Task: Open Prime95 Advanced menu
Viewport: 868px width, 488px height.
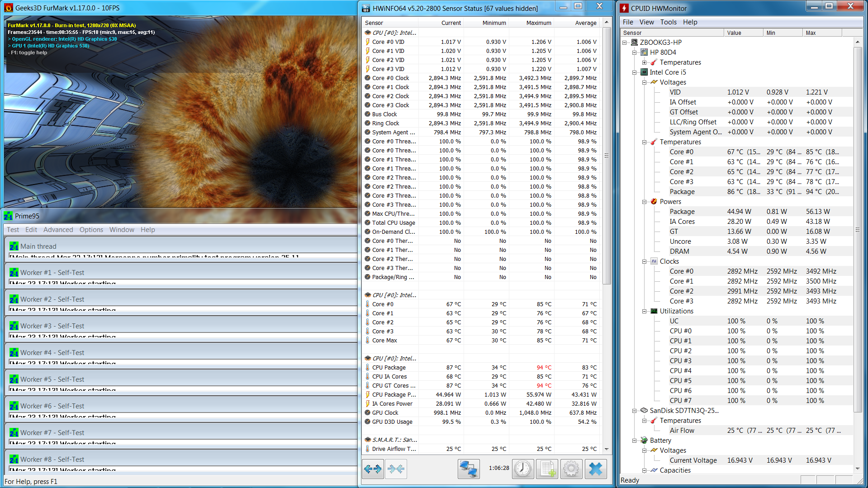Action: point(58,229)
